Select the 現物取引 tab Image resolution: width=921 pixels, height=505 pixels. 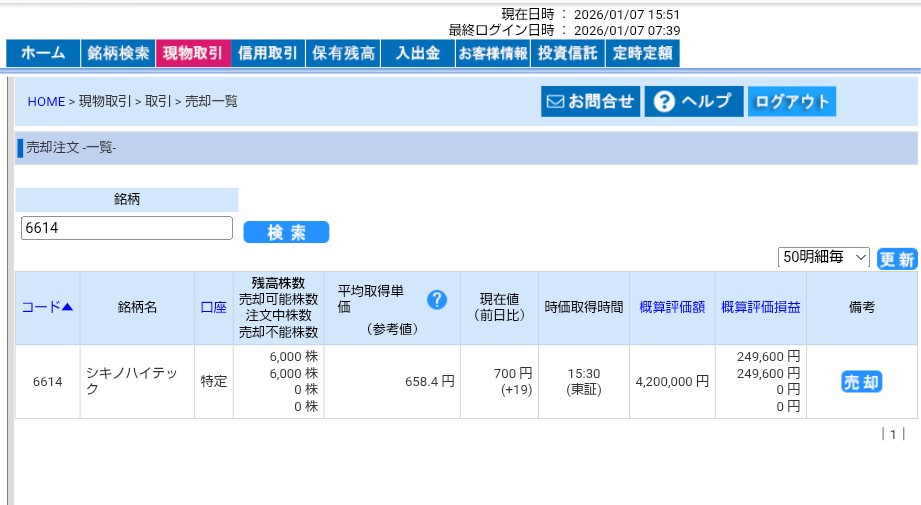pyautogui.click(x=193, y=53)
